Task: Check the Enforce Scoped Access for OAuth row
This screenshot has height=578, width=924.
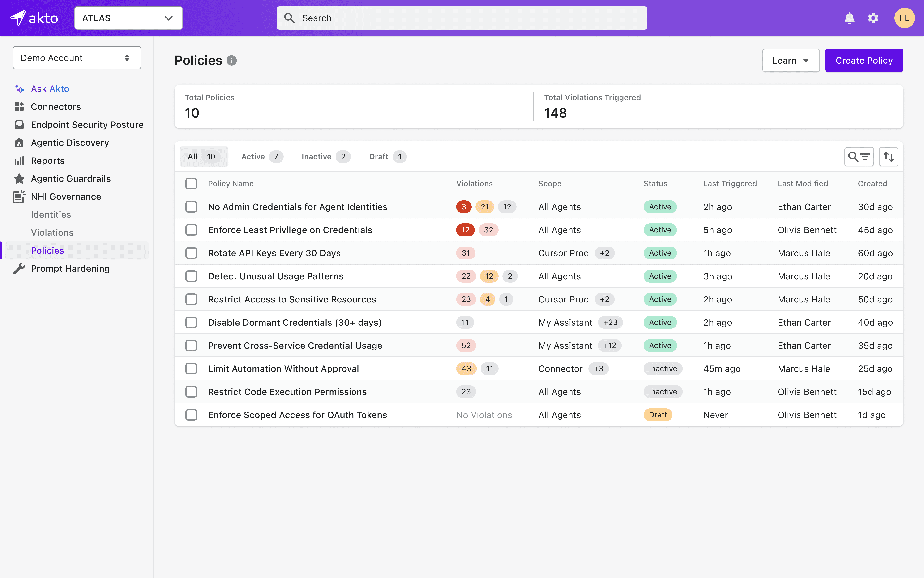Action: 191,415
